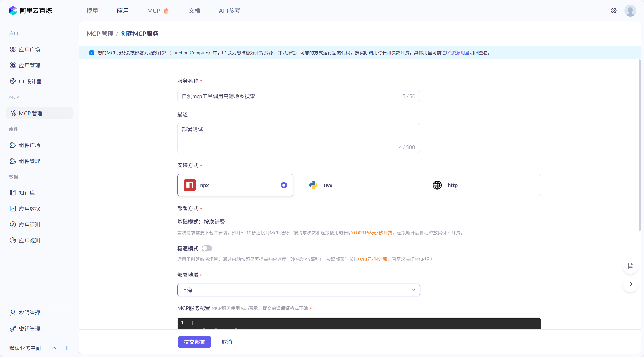Click the 提交部署 button

[x=194, y=342]
